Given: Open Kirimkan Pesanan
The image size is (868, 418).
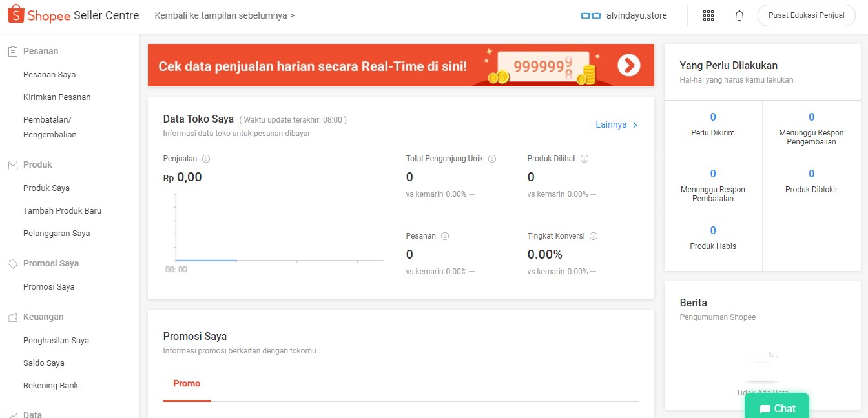Looking at the screenshot, I should tap(57, 97).
